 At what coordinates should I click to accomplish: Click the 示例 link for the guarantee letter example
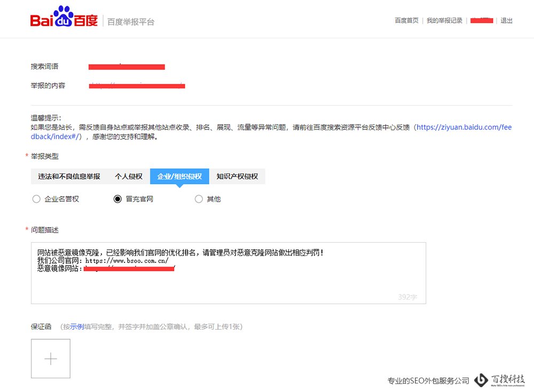point(76,326)
